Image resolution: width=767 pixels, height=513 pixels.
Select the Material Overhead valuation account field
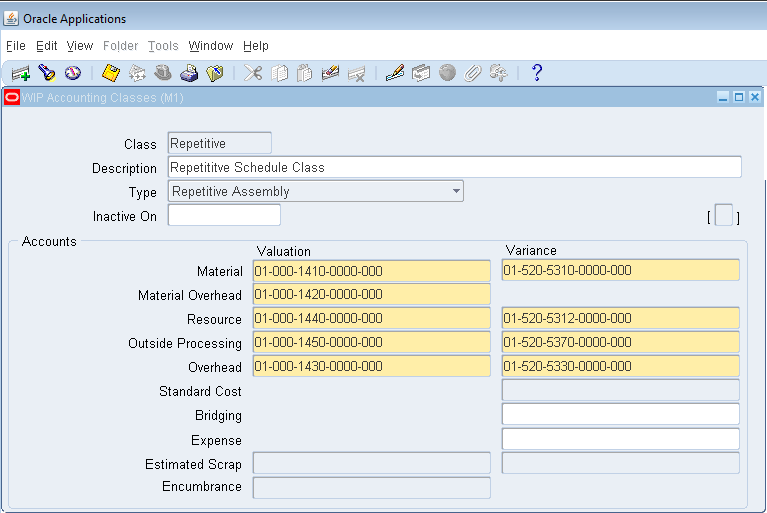coord(372,294)
